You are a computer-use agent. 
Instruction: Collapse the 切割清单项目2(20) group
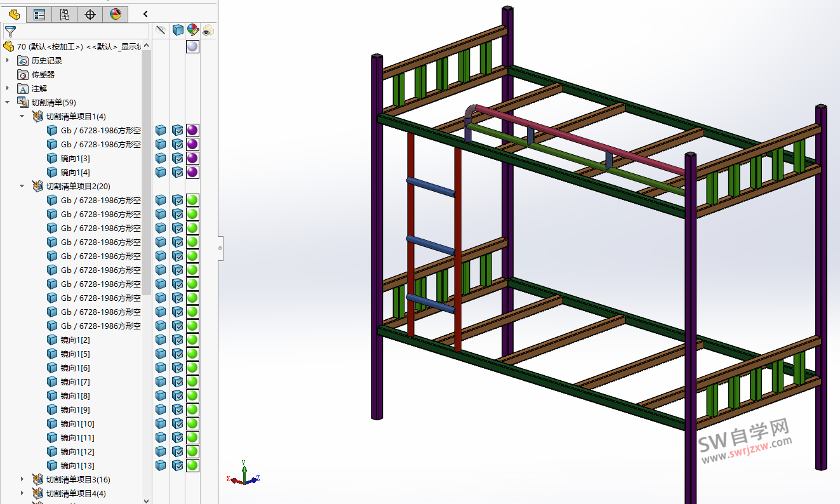coord(22,186)
